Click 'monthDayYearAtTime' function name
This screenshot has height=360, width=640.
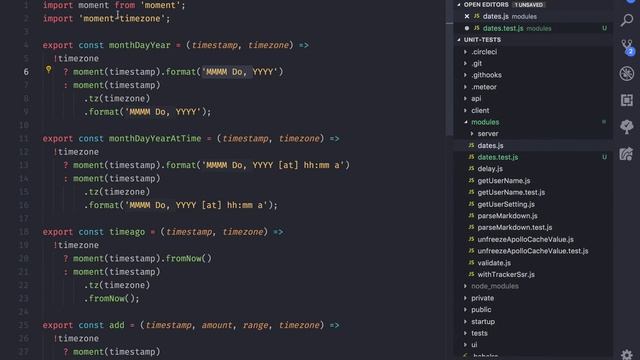click(x=155, y=138)
